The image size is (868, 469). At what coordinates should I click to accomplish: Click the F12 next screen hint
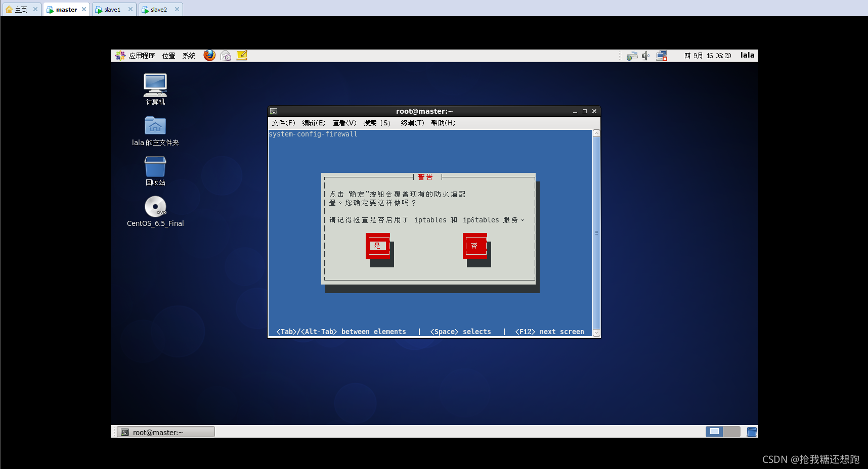(549, 332)
